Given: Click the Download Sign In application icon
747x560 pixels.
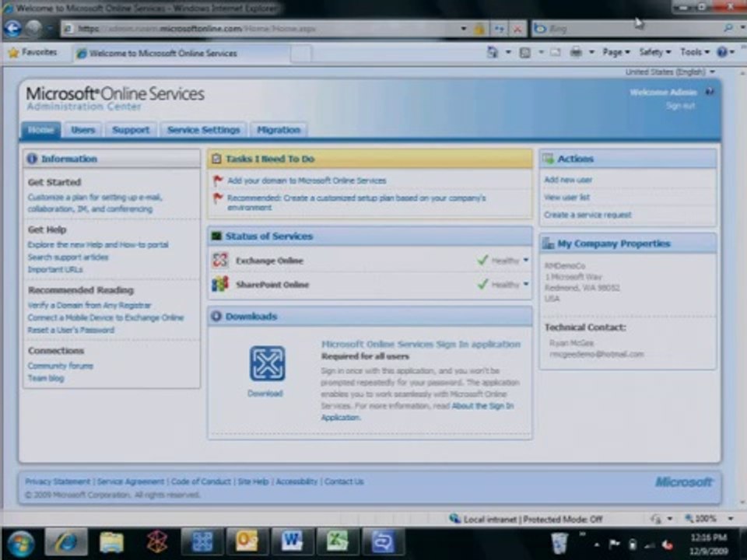Looking at the screenshot, I should (267, 363).
